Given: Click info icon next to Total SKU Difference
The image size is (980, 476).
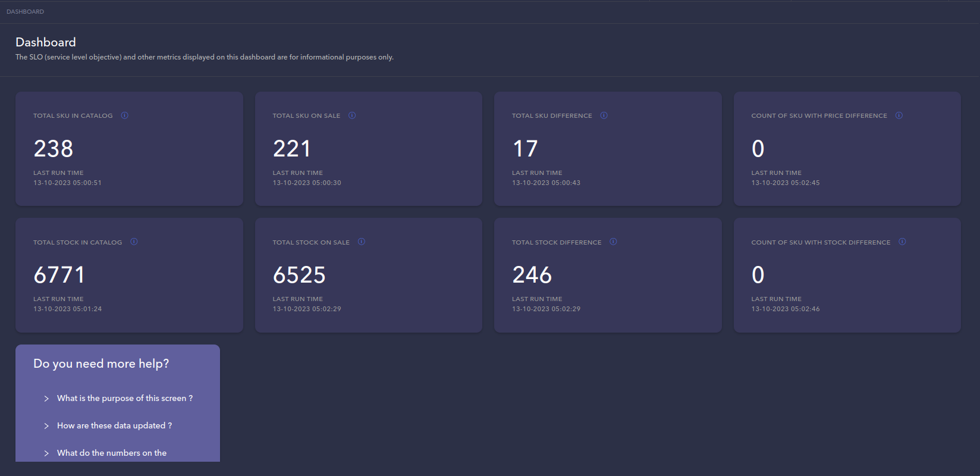Looking at the screenshot, I should (x=604, y=115).
